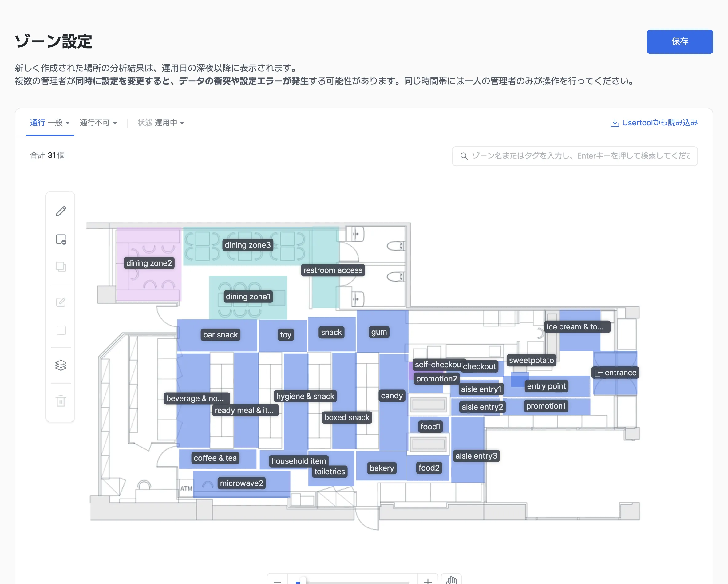Open the layers stack tool
This screenshot has width=728, height=584.
point(61,365)
